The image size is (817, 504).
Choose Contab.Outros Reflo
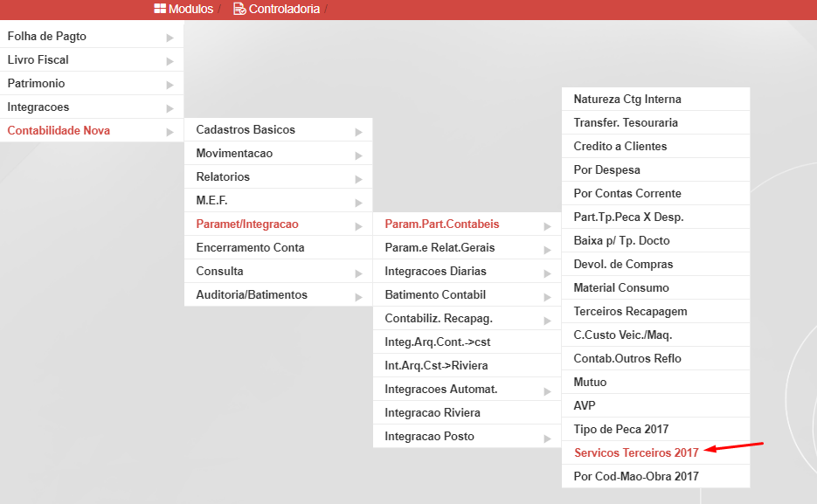(655, 358)
